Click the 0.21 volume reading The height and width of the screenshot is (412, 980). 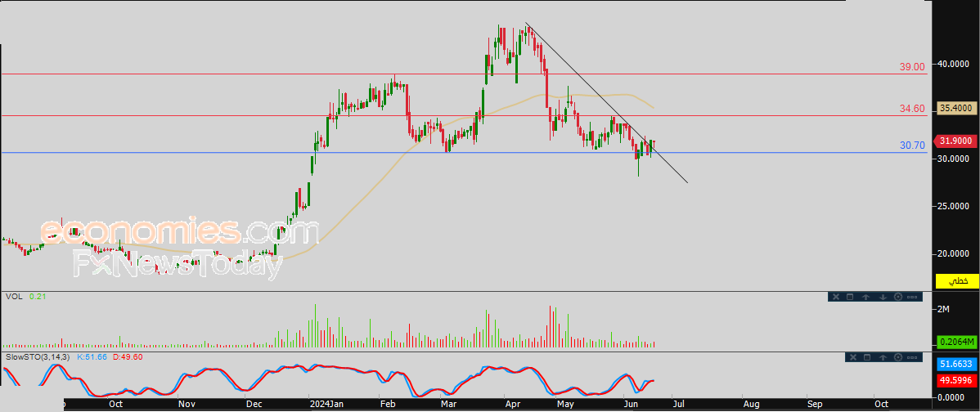pos(38,297)
